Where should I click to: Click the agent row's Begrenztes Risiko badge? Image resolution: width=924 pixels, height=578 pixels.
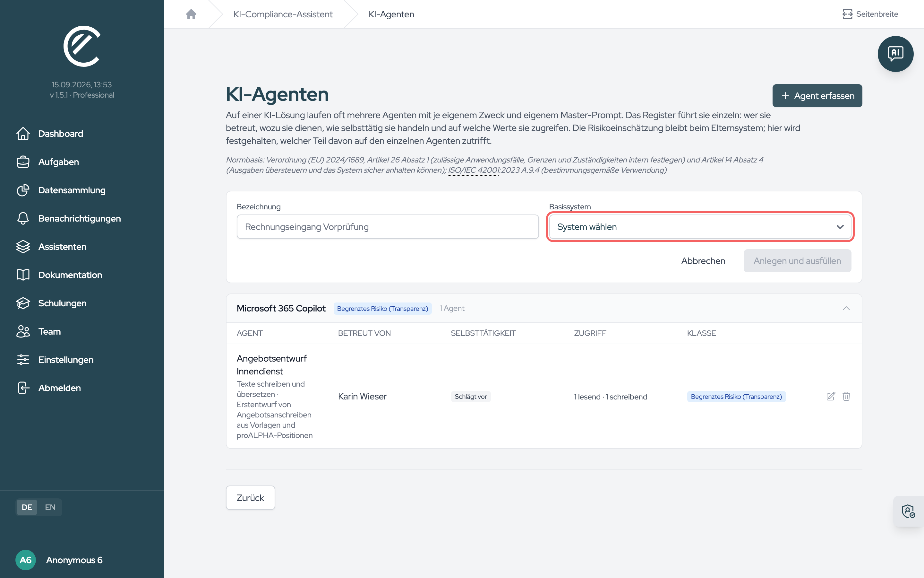[x=736, y=397]
